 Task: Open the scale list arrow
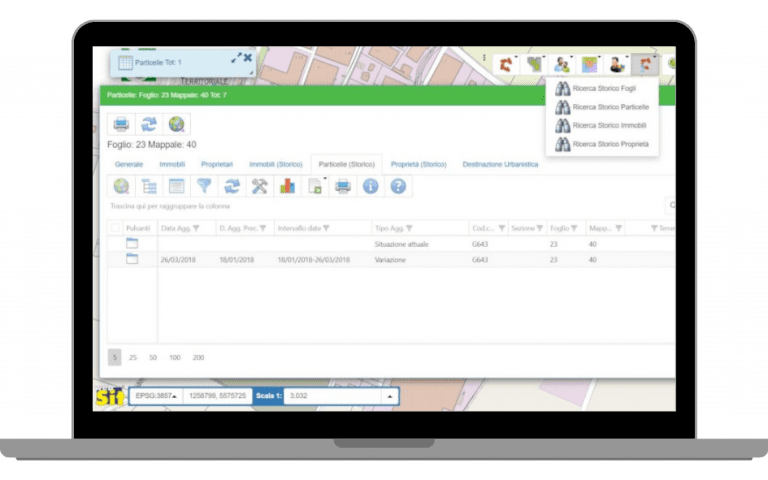(x=390, y=396)
